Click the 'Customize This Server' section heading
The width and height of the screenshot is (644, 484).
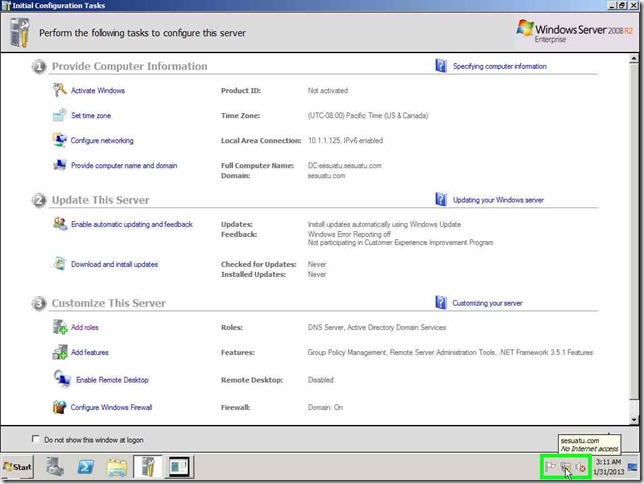pos(108,303)
